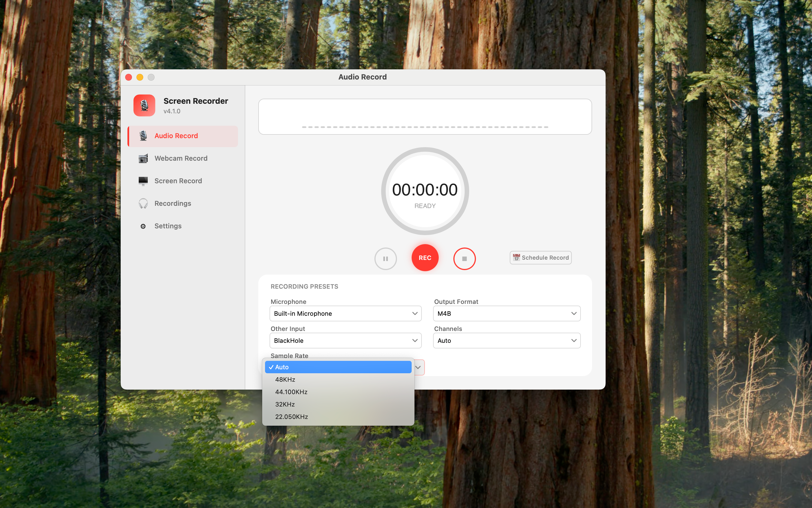Pick the 22.050KHz sample rate
Viewport: 812px width, 508px height.
[x=338, y=417]
